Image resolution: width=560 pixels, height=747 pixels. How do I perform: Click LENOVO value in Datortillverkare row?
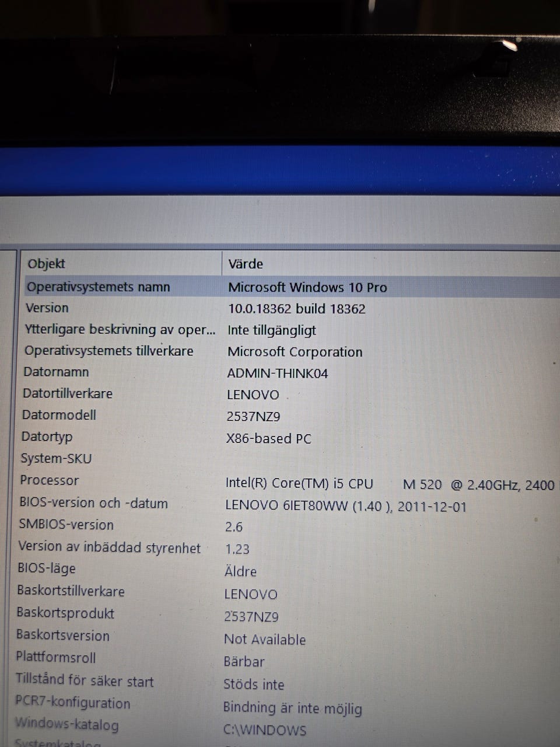(253, 395)
